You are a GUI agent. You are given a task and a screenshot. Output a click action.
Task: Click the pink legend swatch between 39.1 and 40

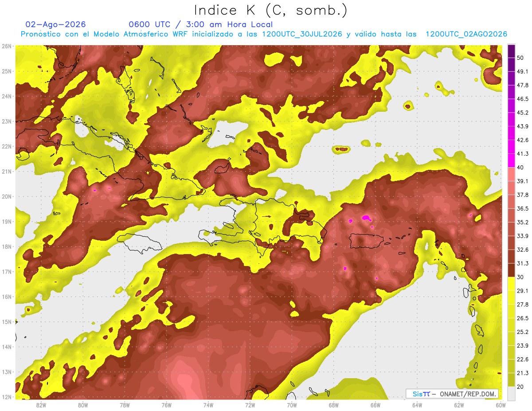click(x=511, y=174)
